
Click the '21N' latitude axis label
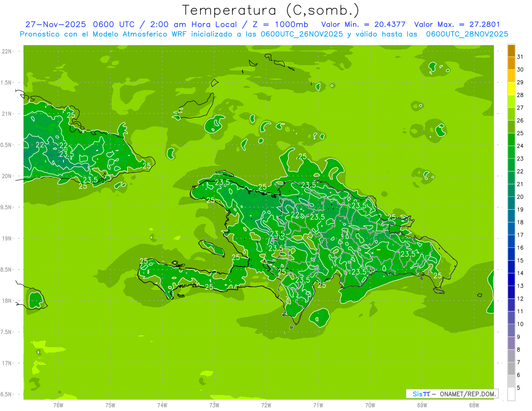7,114
